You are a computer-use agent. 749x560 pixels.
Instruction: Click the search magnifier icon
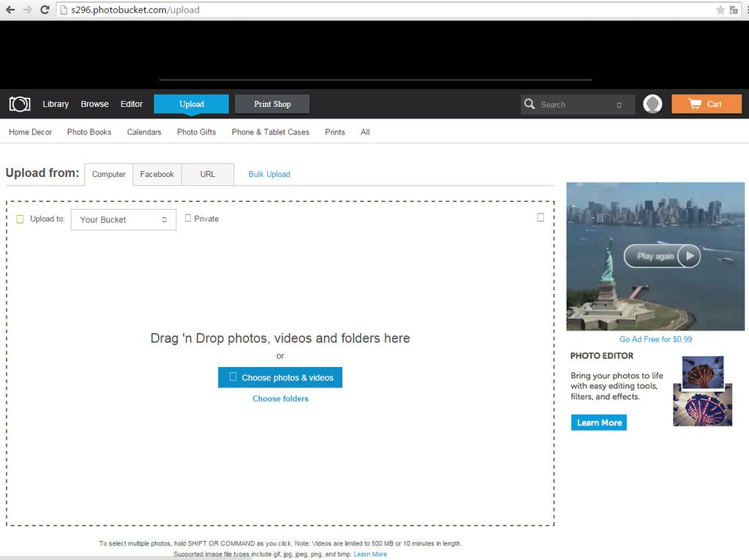click(x=530, y=105)
